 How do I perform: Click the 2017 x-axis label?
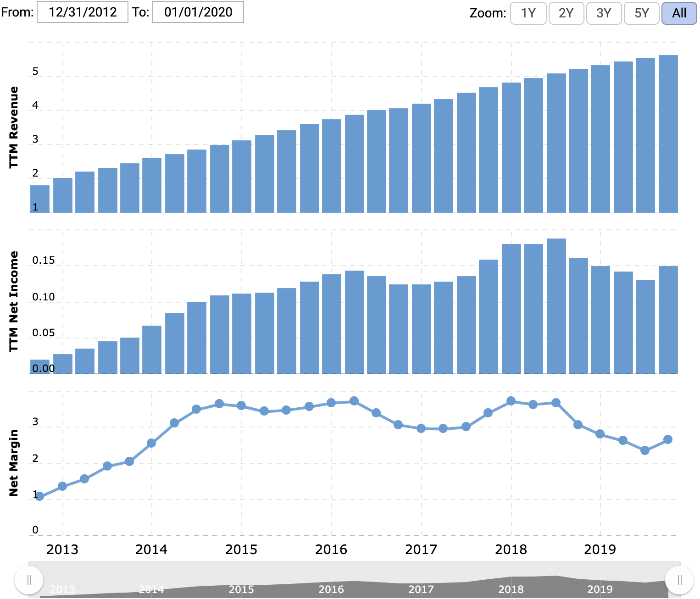421,549
